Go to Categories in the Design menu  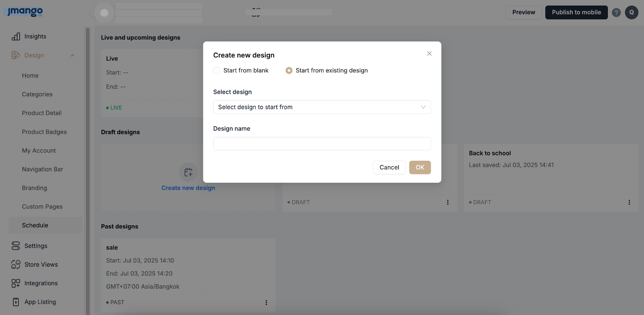tap(37, 94)
